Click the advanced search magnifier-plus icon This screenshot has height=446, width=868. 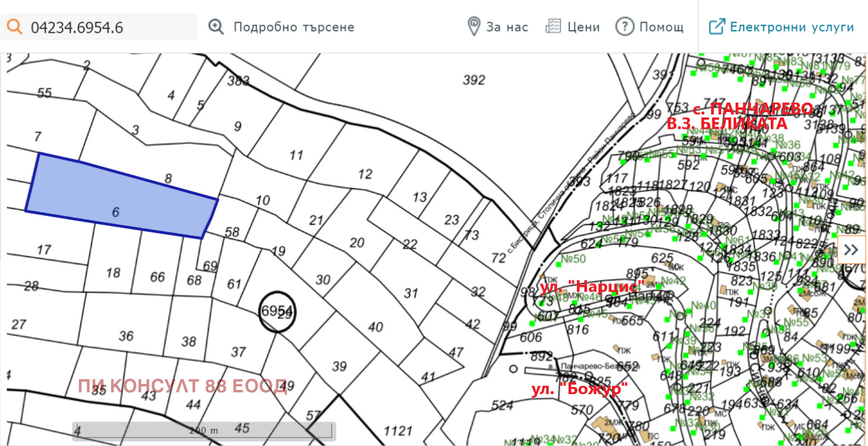pos(215,27)
